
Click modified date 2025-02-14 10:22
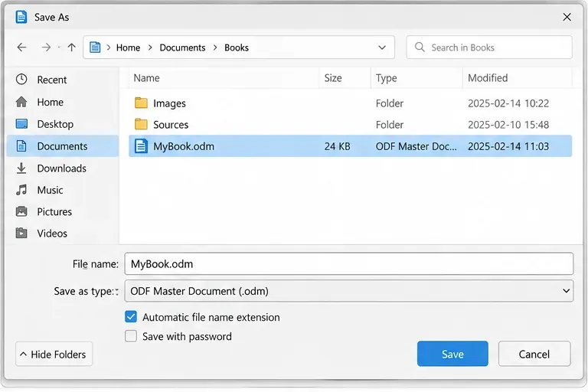(508, 103)
